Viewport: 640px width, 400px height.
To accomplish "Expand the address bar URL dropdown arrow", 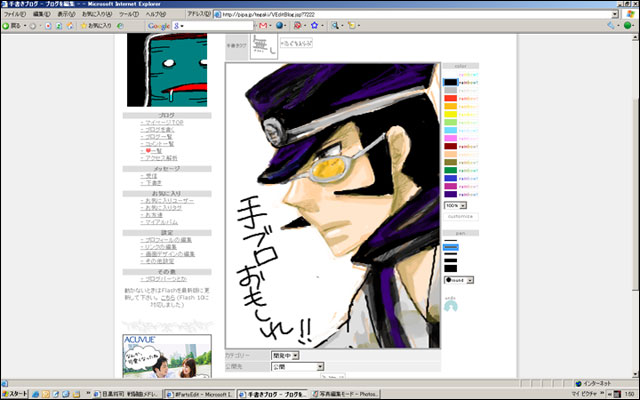I will (x=615, y=14).
